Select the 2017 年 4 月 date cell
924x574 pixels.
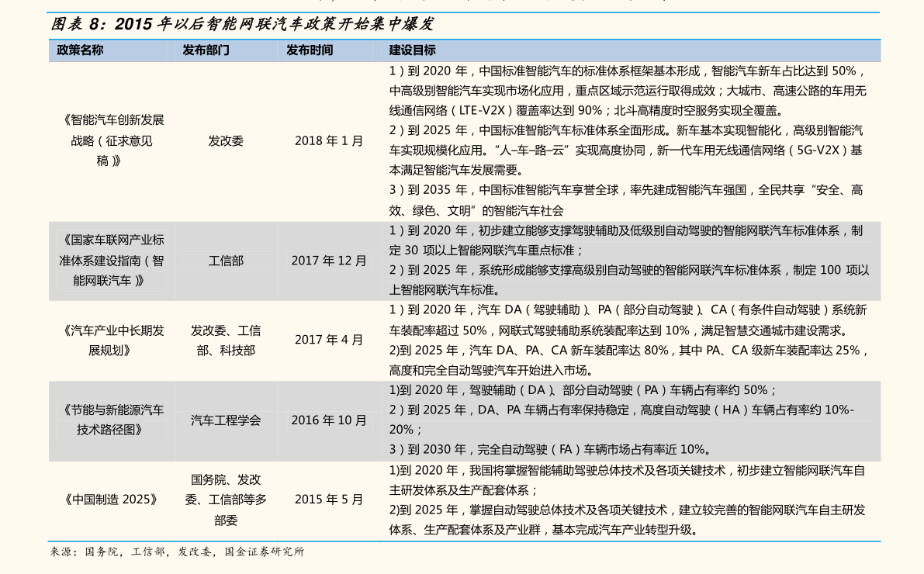tap(329, 340)
